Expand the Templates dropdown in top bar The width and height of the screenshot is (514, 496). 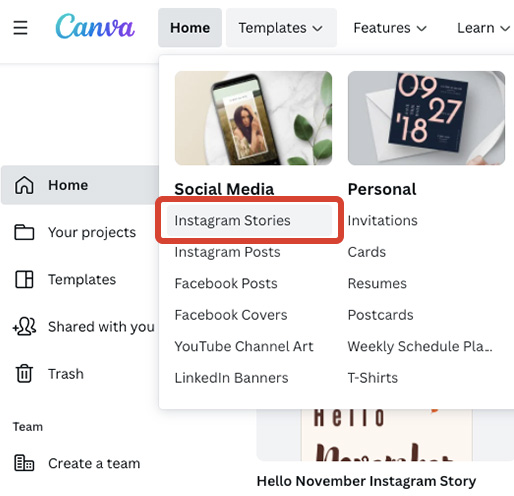coord(281,28)
